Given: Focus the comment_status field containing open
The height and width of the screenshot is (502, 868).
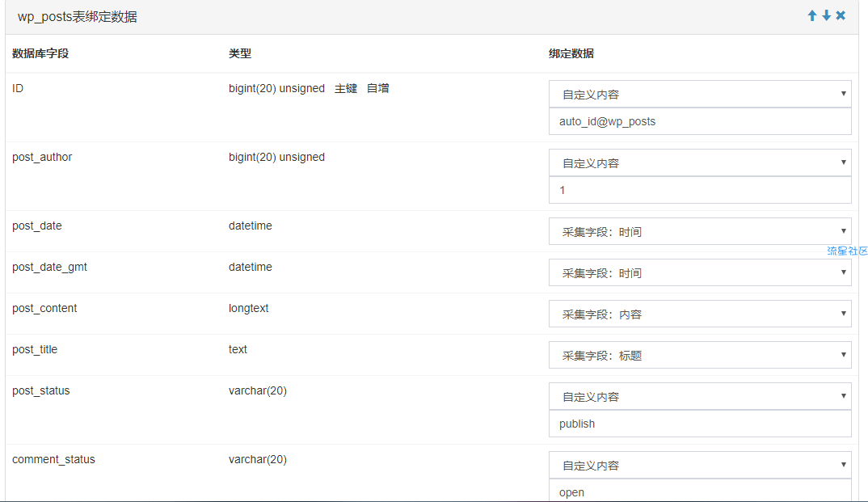Looking at the screenshot, I should [700, 491].
